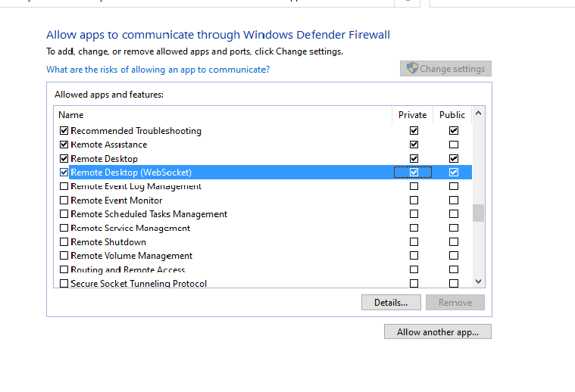Select the Routing and Remote Access entry
Screen dimensions: 575x392
[127, 270]
